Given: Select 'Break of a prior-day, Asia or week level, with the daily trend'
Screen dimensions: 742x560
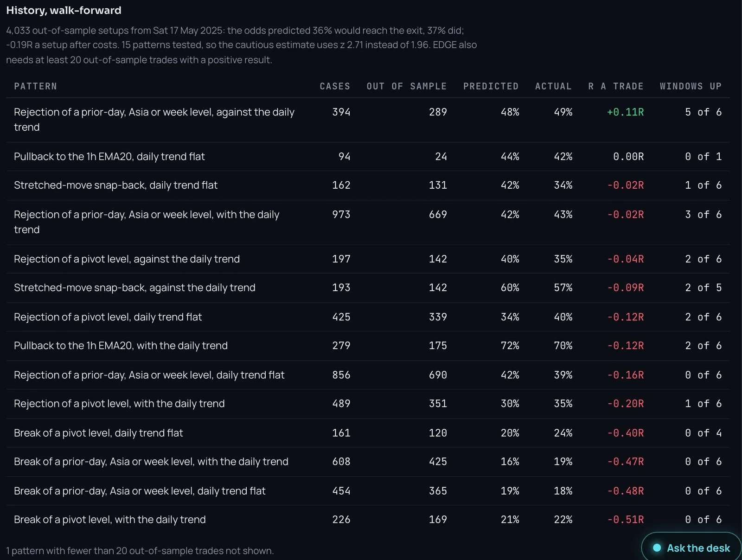Looking at the screenshot, I should pyautogui.click(x=151, y=462).
